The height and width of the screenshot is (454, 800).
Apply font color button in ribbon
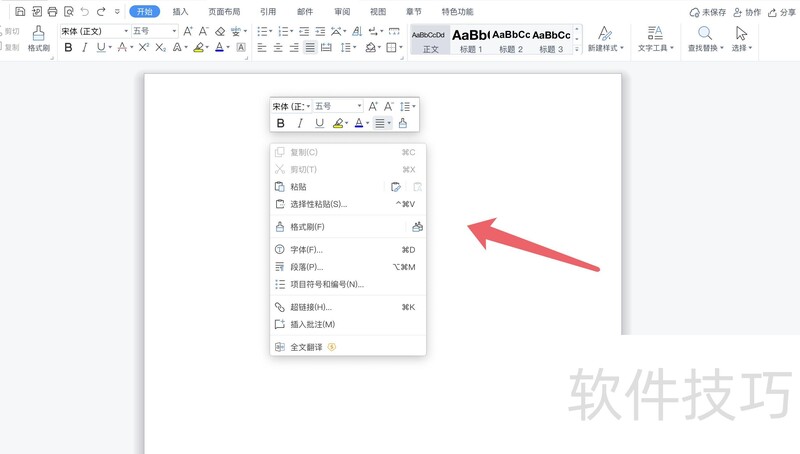point(219,47)
